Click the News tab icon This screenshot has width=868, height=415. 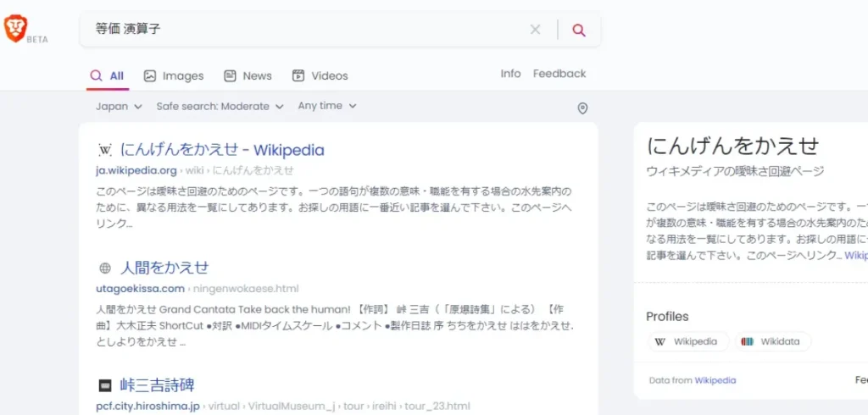coord(231,76)
